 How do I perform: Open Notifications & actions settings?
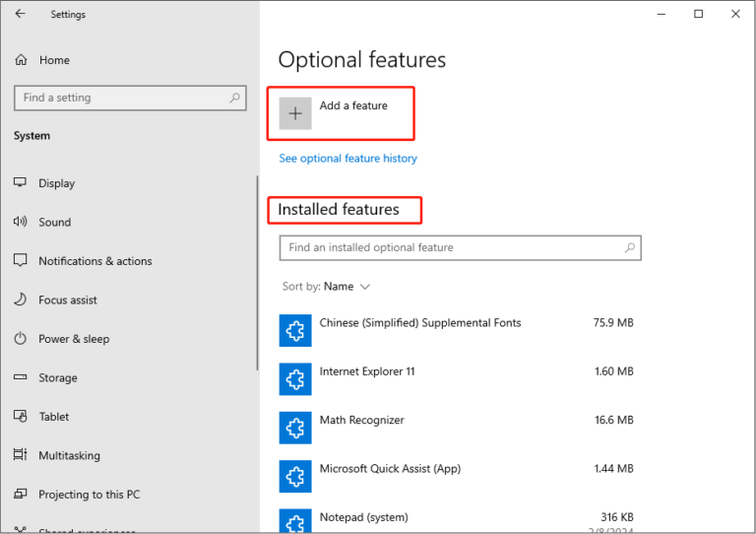95,261
